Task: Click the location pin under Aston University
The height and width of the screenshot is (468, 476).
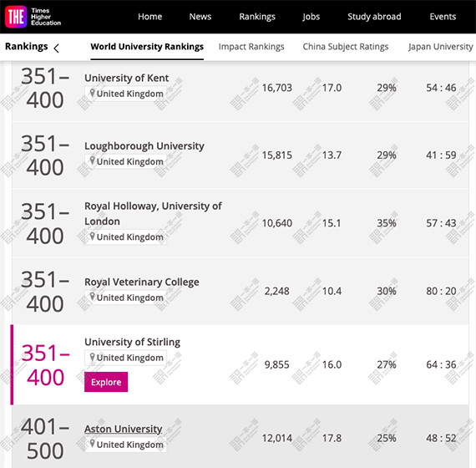Action: tap(93, 444)
